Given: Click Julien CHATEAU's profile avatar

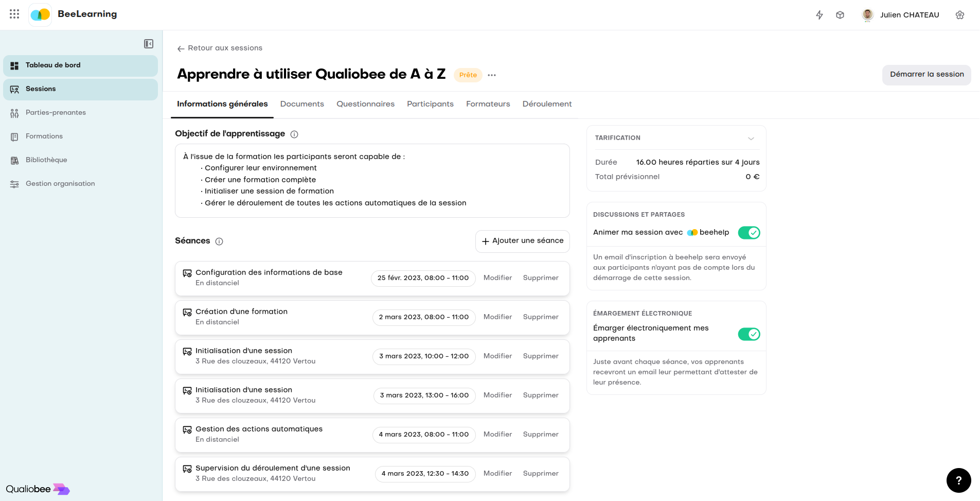Looking at the screenshot, I should pyautogui.click(x=868, y=15).
